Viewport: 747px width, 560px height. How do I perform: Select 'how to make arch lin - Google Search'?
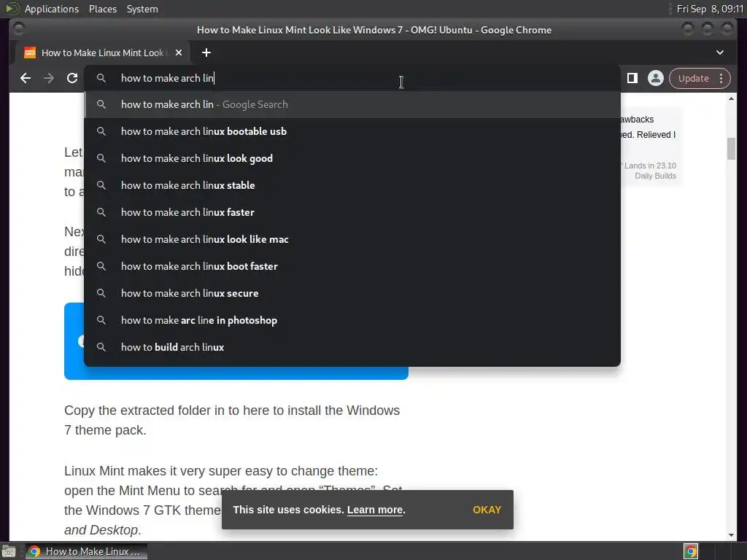pyautogui.click(x=352, y=104)
